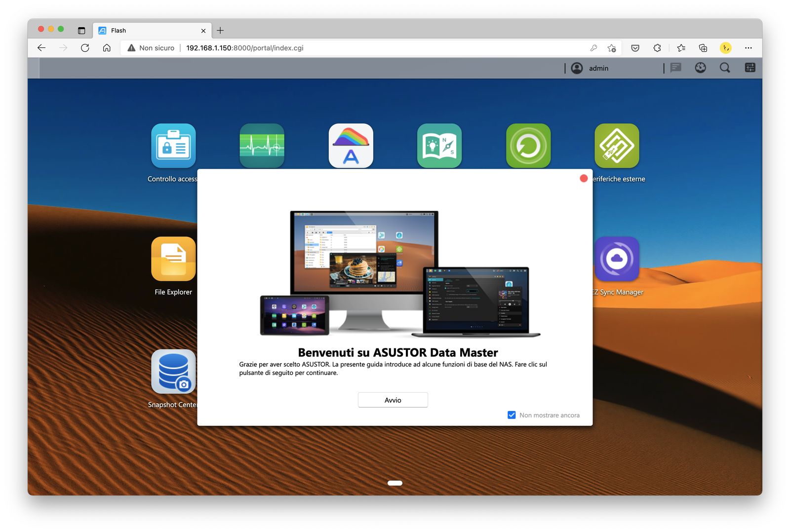
Task: Open the ADM search magnifier
Action: 725,68
